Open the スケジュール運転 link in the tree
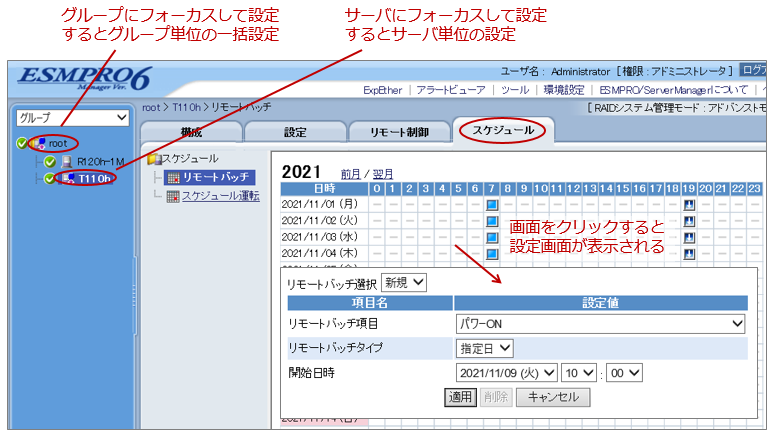 [x=221, y=196]
